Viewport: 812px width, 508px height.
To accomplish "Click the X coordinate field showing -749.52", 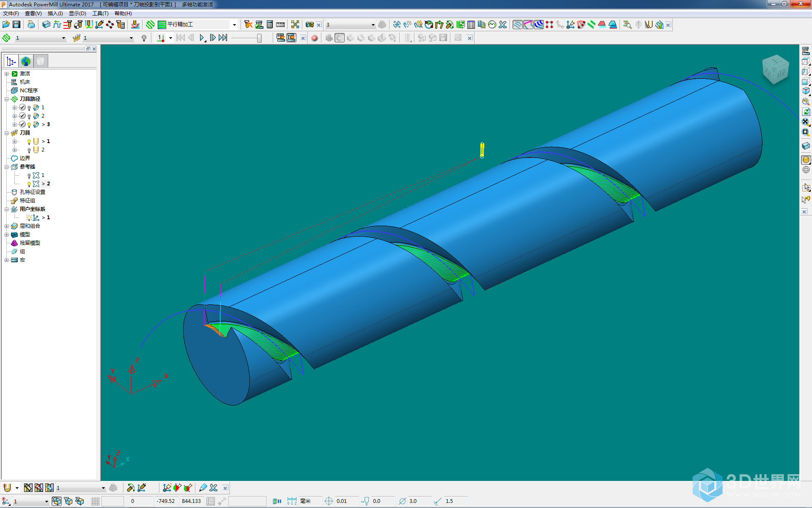I will pos(166,501).
